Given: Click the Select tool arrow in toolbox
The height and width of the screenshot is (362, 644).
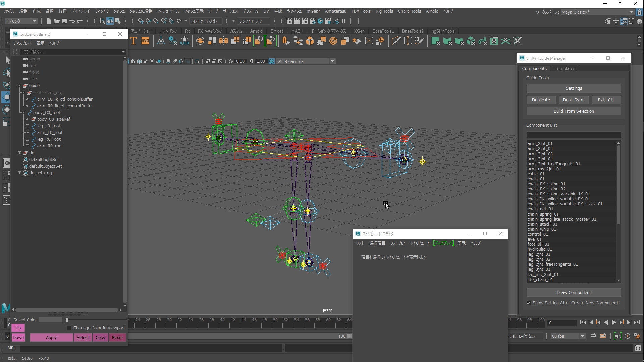Looking at the screenshot, I should (7, 60).
